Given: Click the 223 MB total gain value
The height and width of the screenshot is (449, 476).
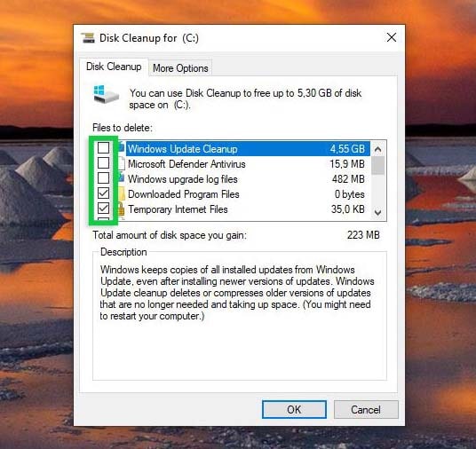Looking at the screenshot, I should point(363,235).
